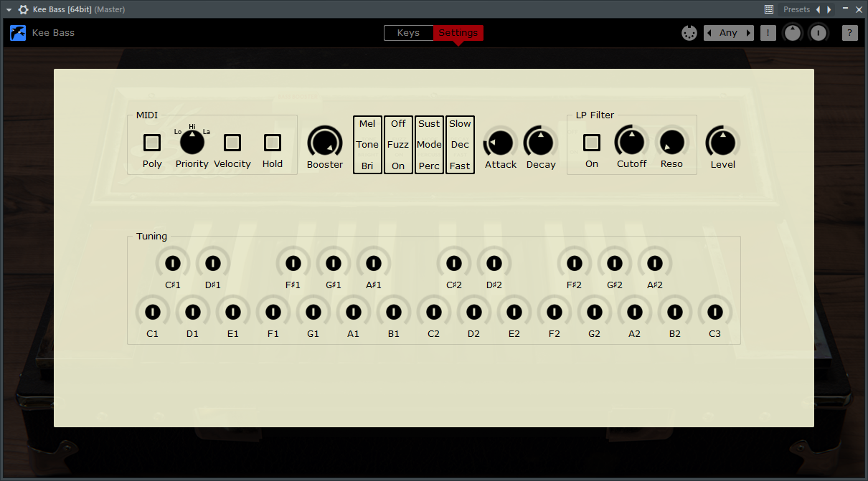Click the C♯2 tuning knob
Screen dimensions: 868x481
pos(453,263)
